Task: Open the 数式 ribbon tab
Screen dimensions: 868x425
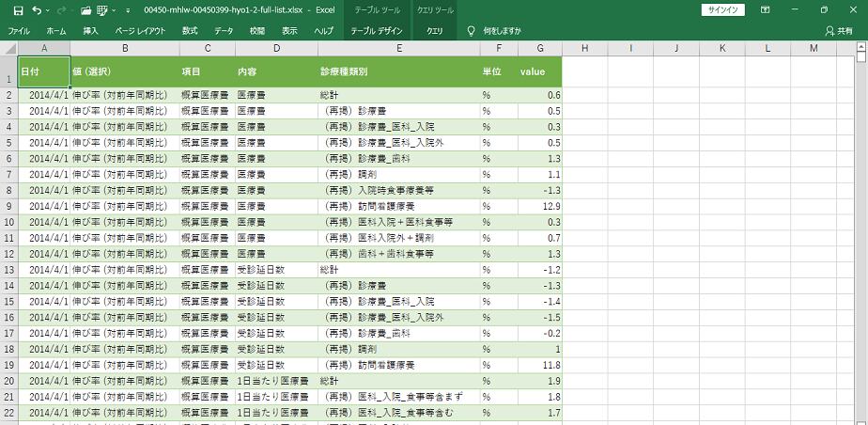Action: [190, 31]
